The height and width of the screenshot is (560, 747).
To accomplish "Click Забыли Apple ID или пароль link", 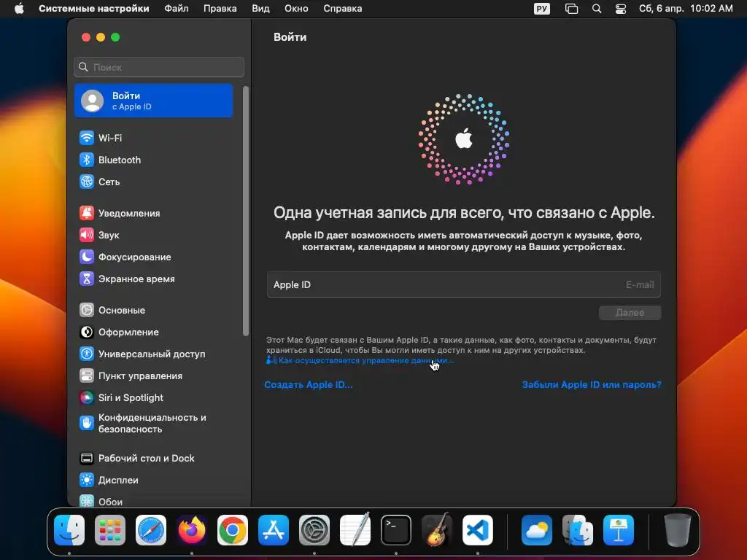I will coord(592,385).
